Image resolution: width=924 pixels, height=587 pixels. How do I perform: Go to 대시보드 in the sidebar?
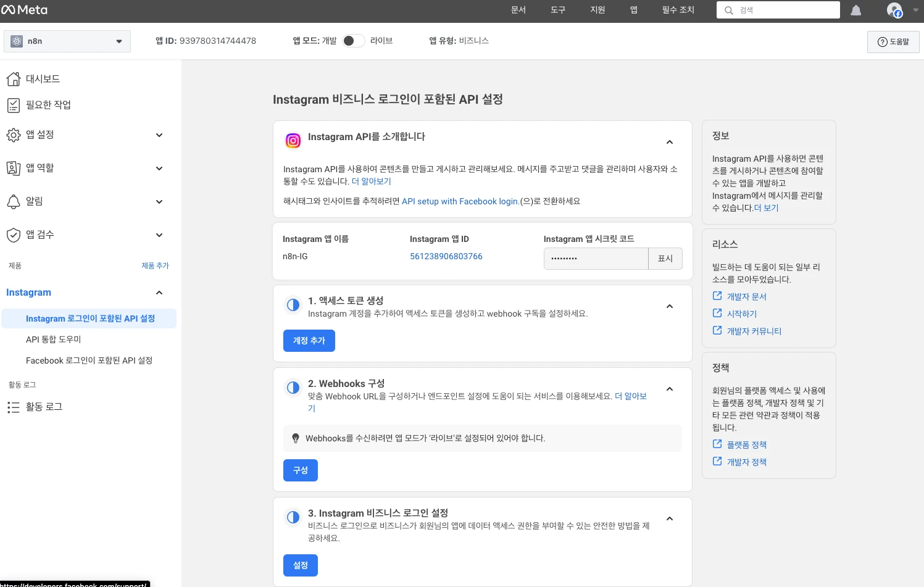43,79
